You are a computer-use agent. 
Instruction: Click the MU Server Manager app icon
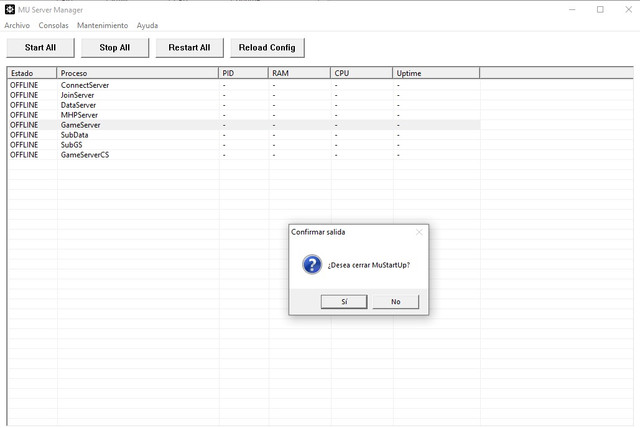[x=10, y=9]
